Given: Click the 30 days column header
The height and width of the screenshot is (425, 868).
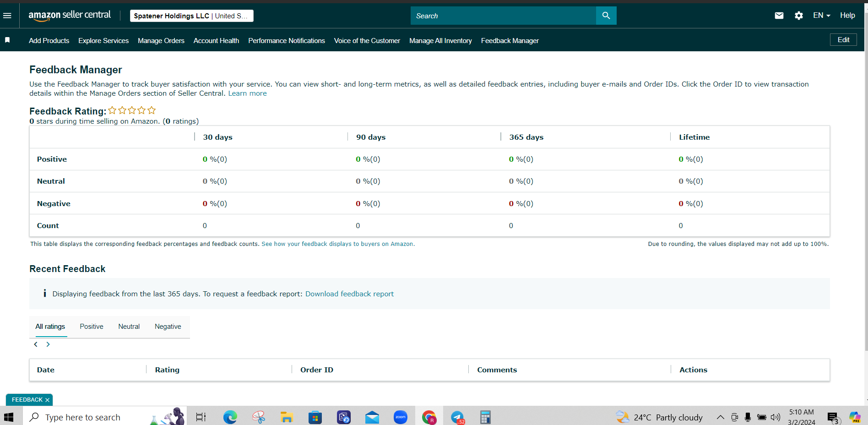Looking at the screenshot, I should 218,137.
